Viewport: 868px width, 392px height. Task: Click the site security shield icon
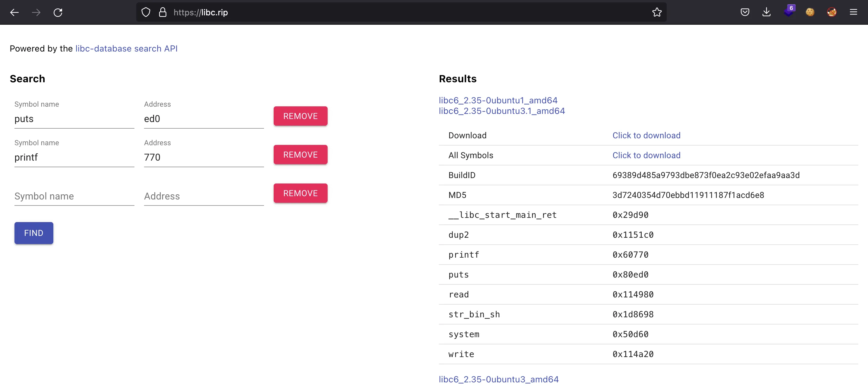pos(146,12)
